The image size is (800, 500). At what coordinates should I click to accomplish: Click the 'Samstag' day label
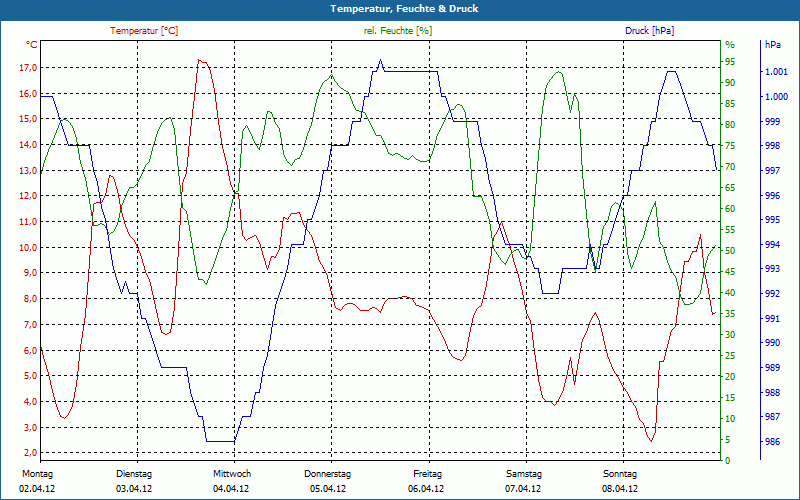[524, 474]
